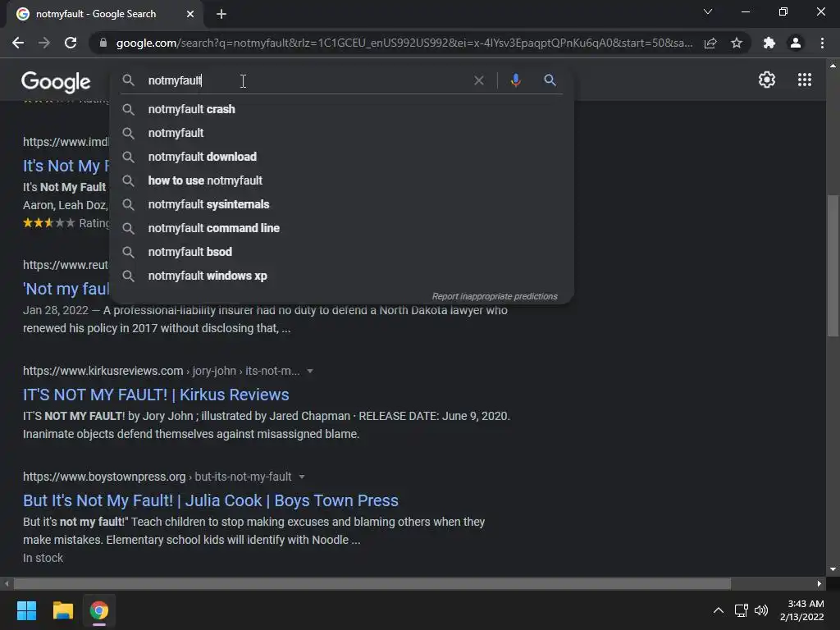Screen dimensions: 840x630
Task: Open 'But It's Not My Fault!' Boys Town result
Action: (x=211, y=500)
